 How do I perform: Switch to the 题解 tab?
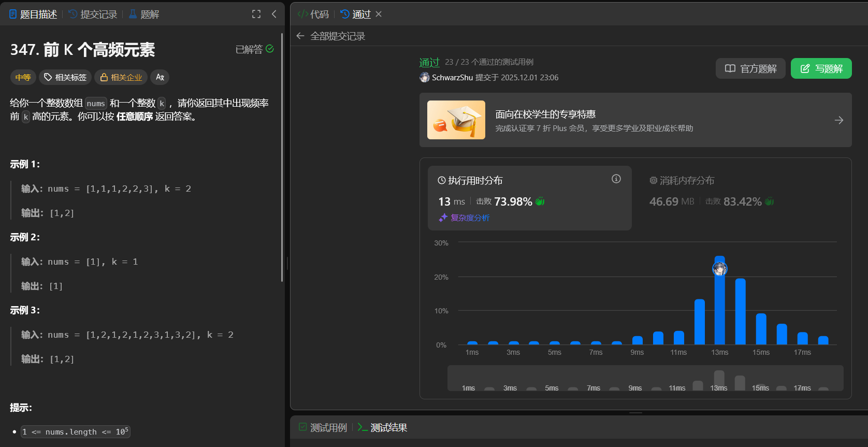coord(144,15)
